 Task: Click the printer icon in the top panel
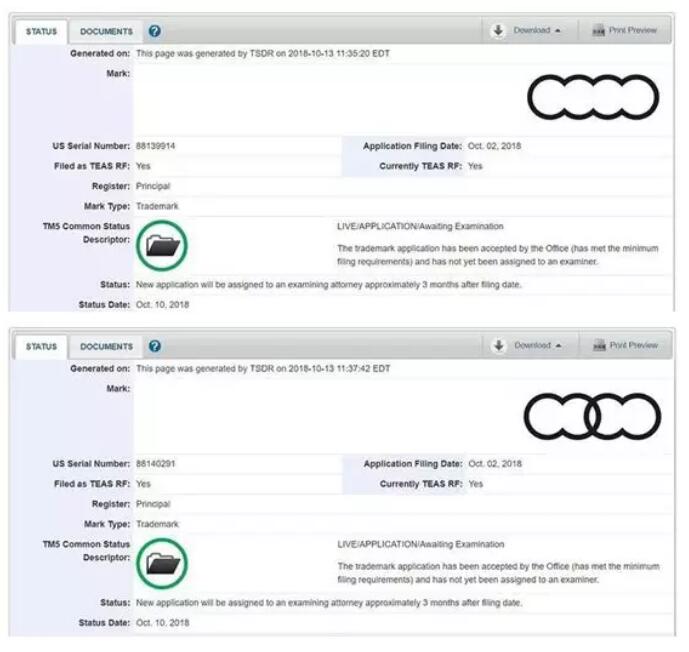pyautogui.click(x=598, y=31)
